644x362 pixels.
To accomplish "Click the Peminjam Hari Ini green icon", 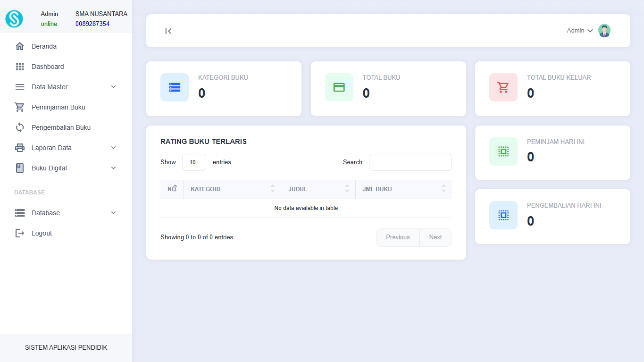I will [x=503, y=152].
